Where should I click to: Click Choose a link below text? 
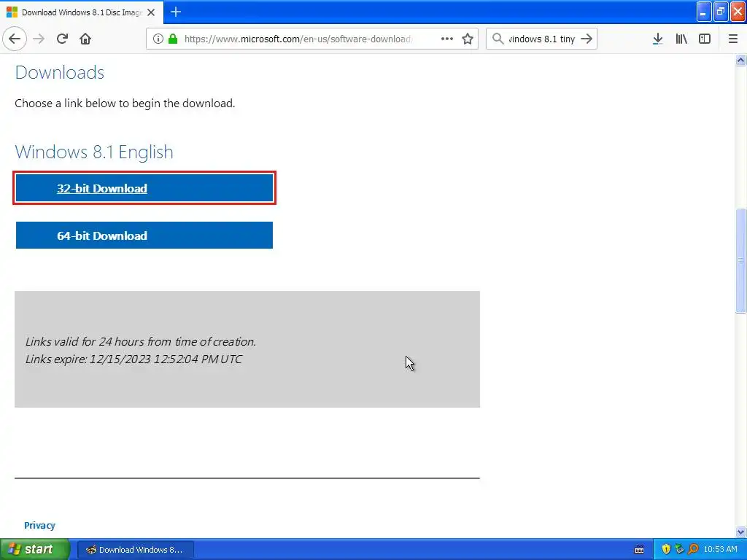[125, 104]
